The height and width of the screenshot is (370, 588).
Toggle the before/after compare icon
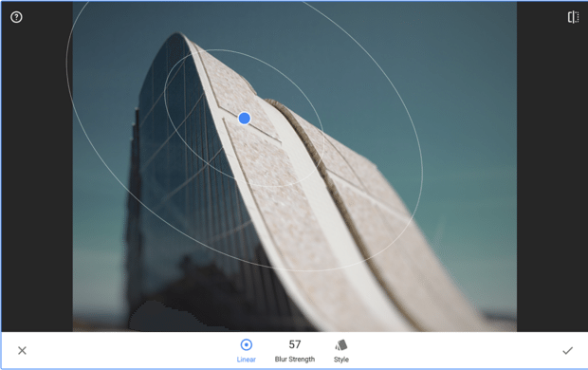(573, 17)
